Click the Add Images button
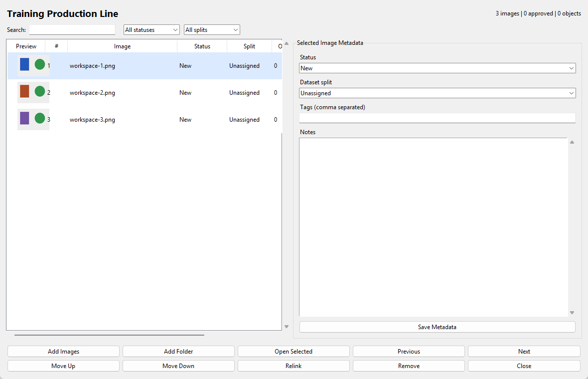Viewport: 588px width, 379px height. coord(63,351)
